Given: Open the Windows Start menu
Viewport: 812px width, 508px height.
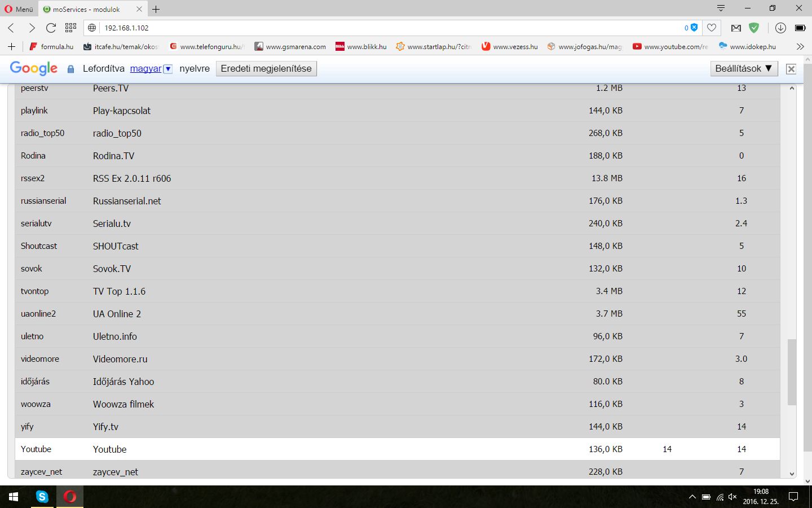Looking at the screenshot, I should 14,497.
